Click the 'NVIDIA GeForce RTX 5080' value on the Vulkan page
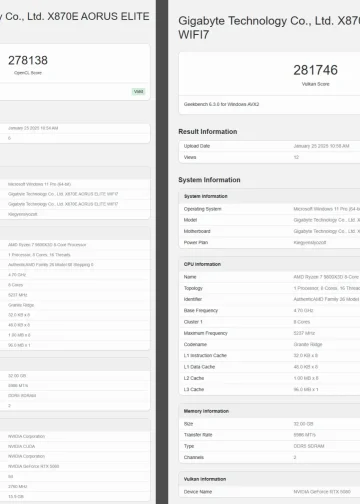The width and height of the screenshot is (360, 504). [x=322, y=492]
